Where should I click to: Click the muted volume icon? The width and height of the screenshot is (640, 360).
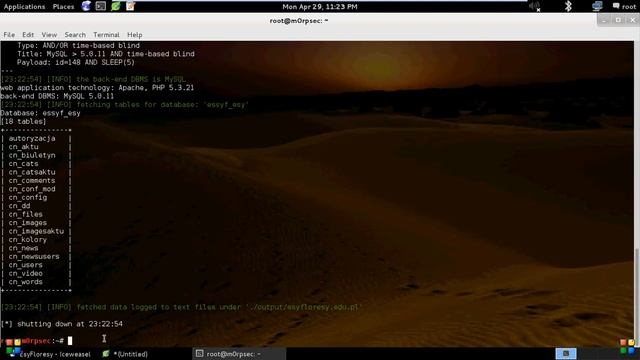coord(535,6)
